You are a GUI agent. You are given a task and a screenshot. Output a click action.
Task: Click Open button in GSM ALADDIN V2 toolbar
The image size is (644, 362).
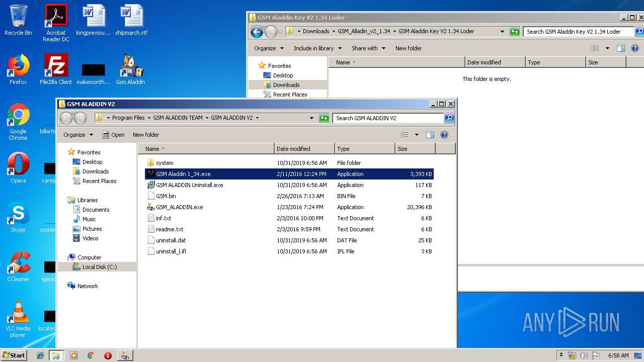tap(113, 135)
